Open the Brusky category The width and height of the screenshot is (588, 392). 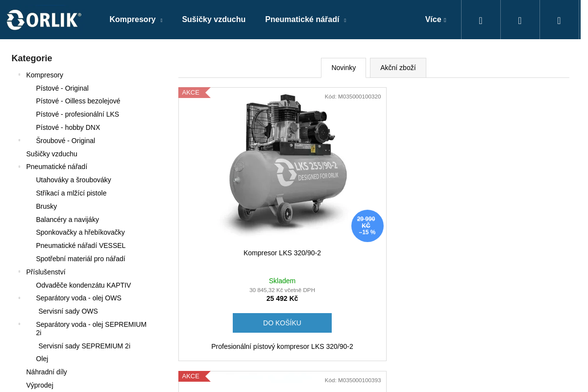click(x=47, y=206)
